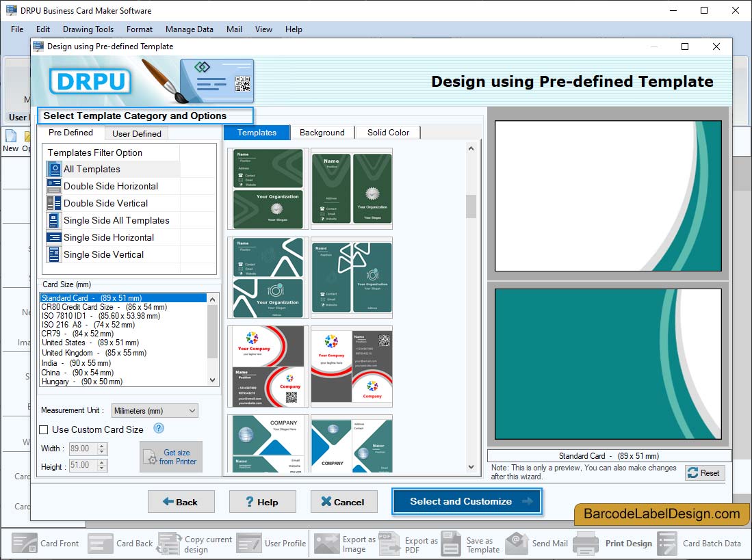
Task: Click the Single Side All Templates icon
Action: click(x=54, y=220)
